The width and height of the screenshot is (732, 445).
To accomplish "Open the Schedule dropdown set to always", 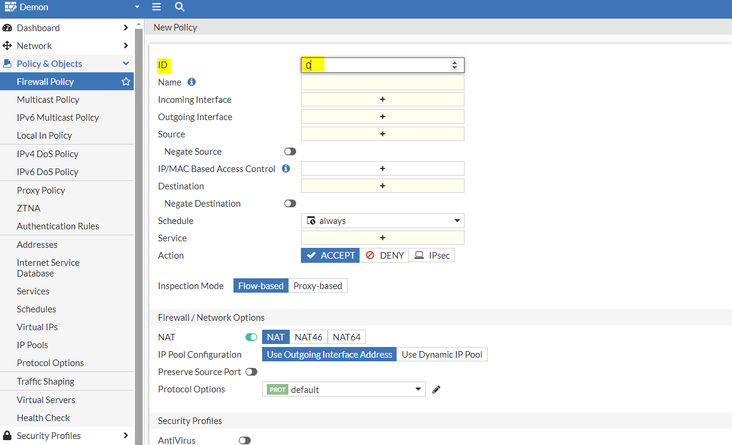I will click(x=382, y=221).
